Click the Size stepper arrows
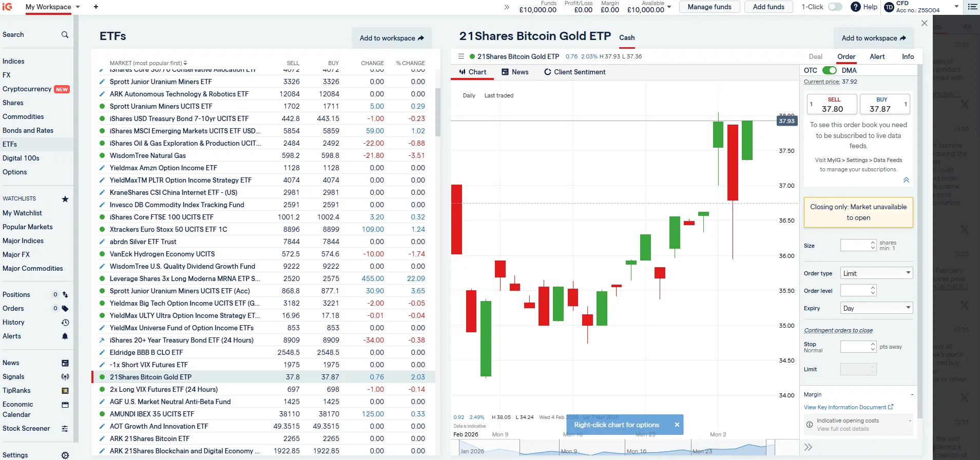 (x=873, y=245)
